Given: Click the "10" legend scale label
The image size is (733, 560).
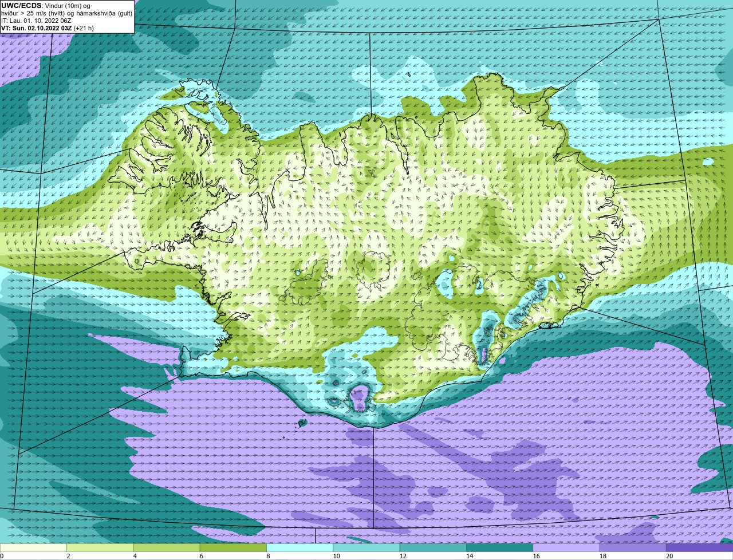Looking at the screenshot, I should [336, 556].
